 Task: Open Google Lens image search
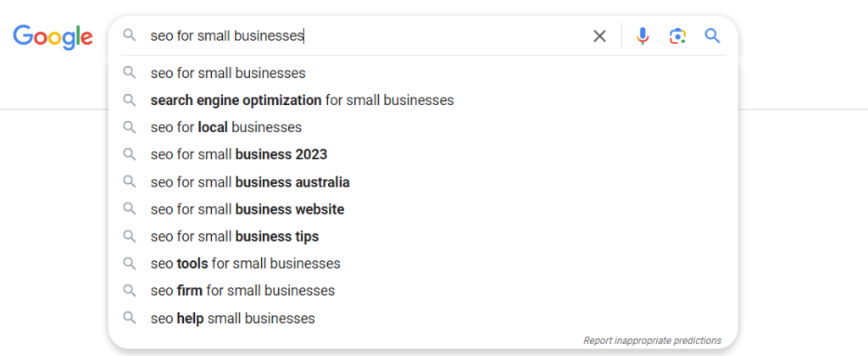676,36
